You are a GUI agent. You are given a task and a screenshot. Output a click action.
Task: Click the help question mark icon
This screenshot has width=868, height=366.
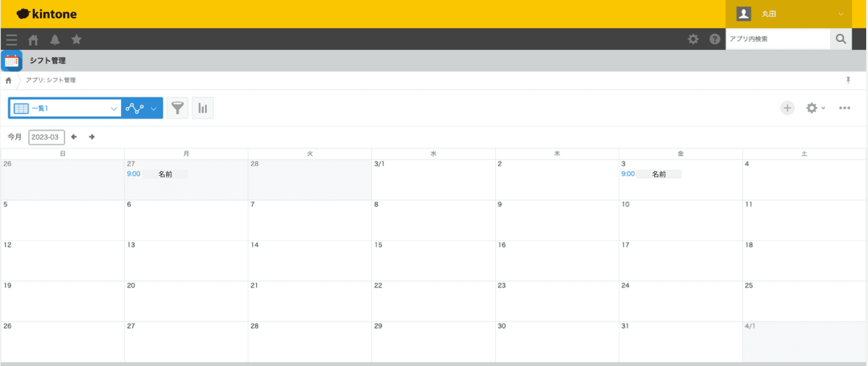715,39
